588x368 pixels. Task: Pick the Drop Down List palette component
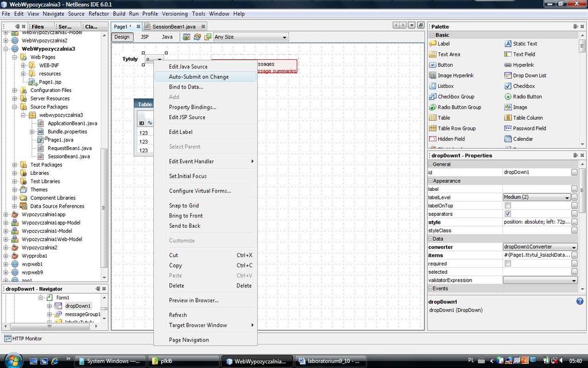coord(525,75)
